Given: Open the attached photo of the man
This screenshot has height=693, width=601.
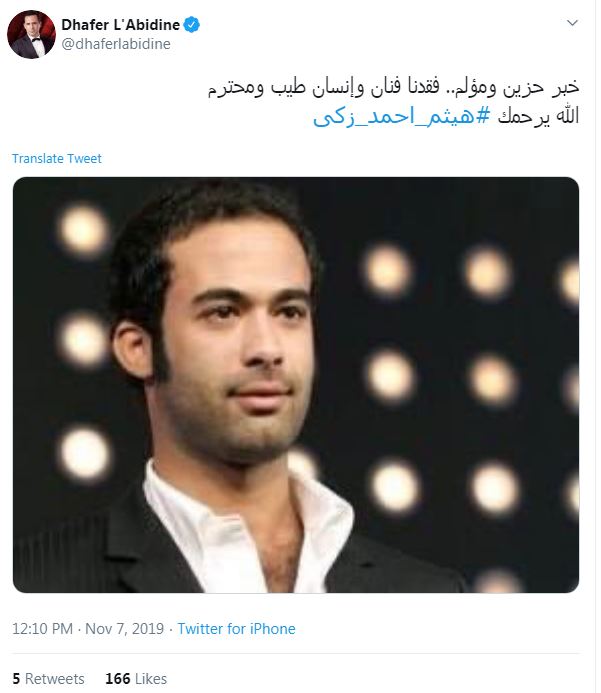Looking at the screenshot, I should coord(296,385).
